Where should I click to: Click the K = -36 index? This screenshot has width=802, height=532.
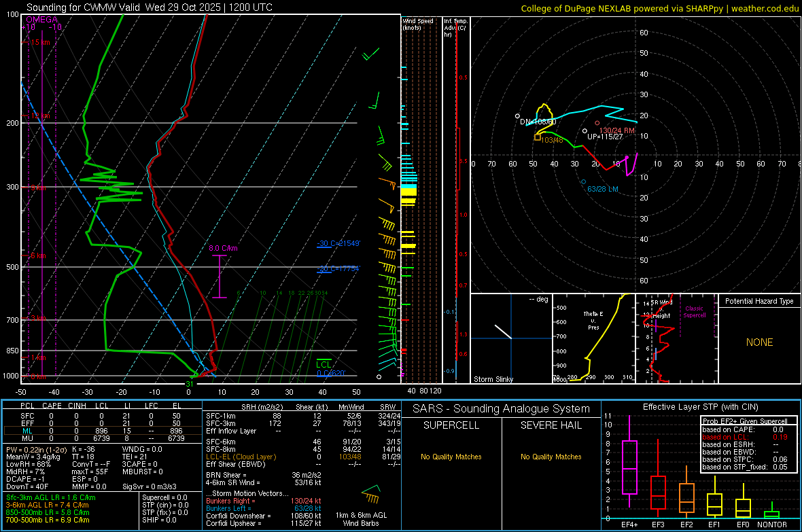pos(84,449)
